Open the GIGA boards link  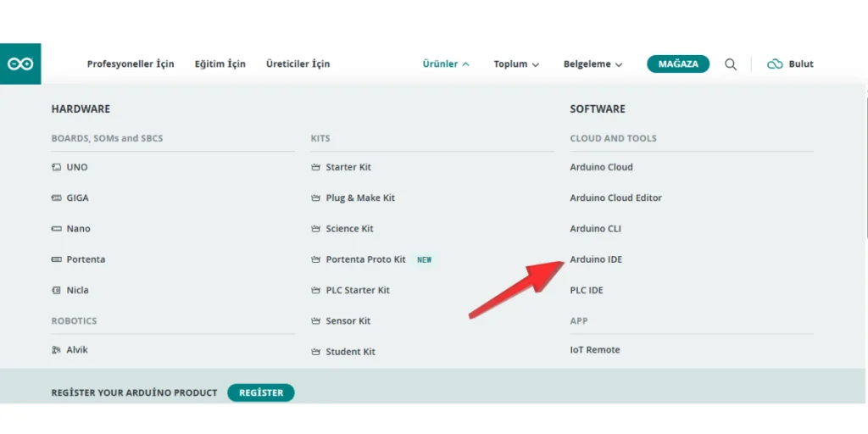77,198
